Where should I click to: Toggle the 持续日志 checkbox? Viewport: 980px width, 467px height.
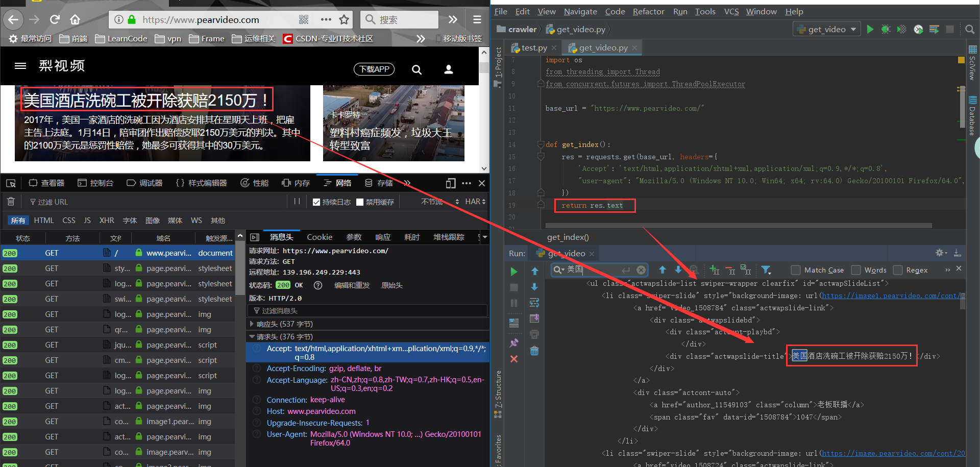tap(316, 202)
